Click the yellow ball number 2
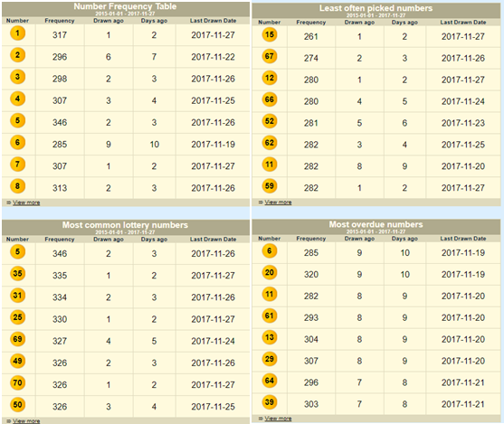 [x=18, y=55]
